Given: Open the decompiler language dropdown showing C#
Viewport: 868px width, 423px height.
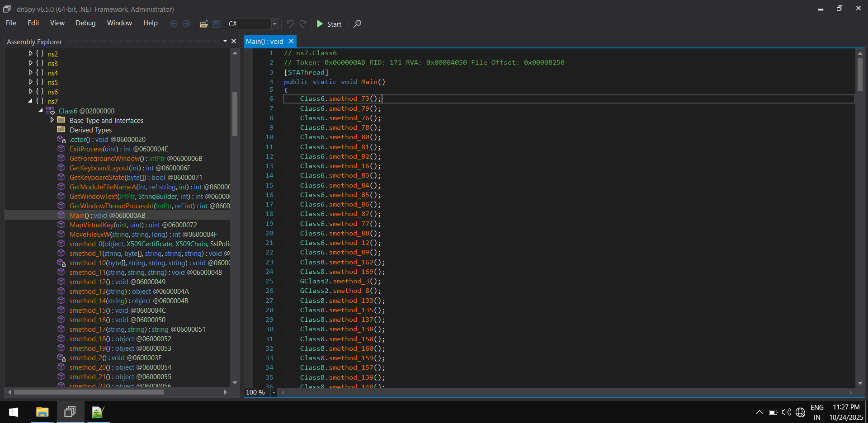Looking at the screenshot, I should coord(274,24).
